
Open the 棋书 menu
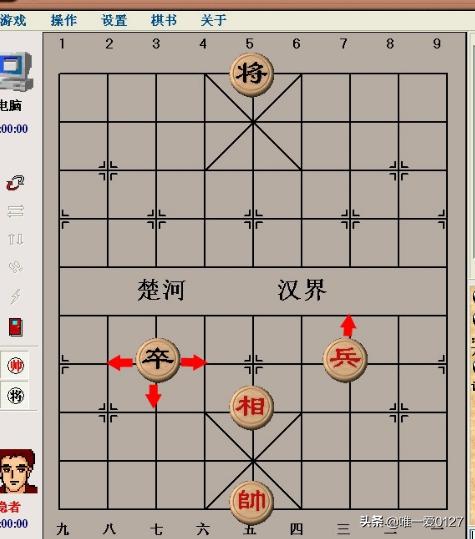click(x=164, y=20)
